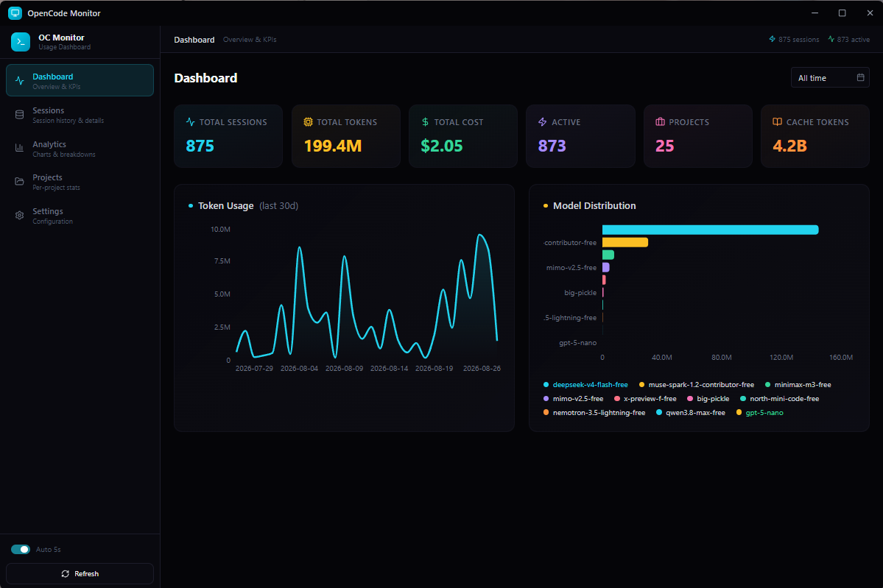This screenshot has height=588, width=883.
Task: Toggle gpt-5-nano legend entry
Action: 760,413
